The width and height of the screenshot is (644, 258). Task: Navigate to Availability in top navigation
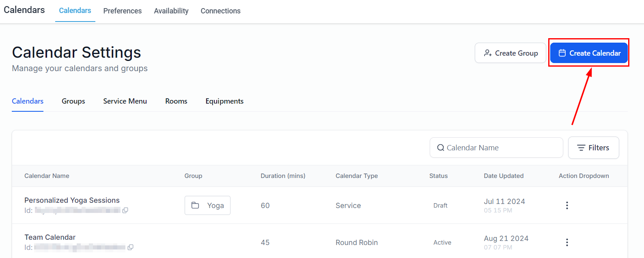coord(171,11)
